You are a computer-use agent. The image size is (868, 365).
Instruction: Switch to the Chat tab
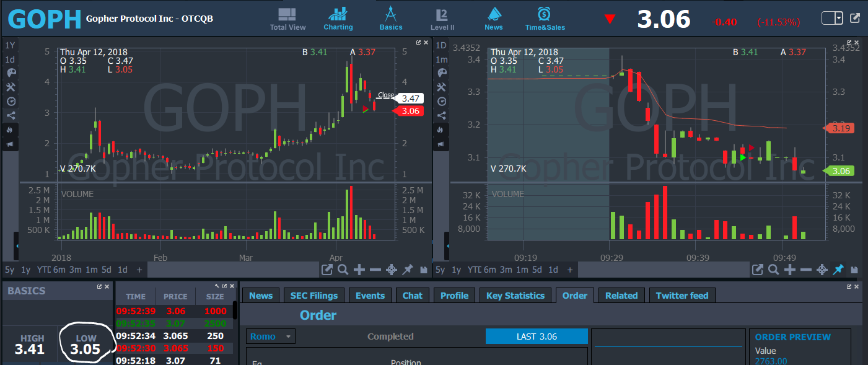coord(412,296)
